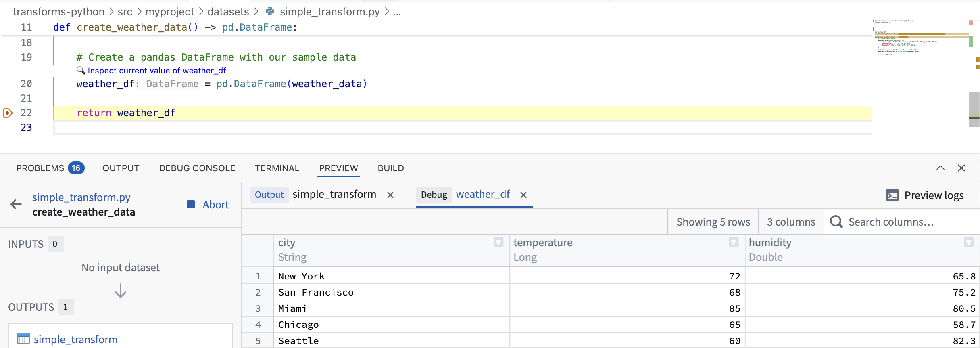Close the weather_df debug tab

coord(523,195)
